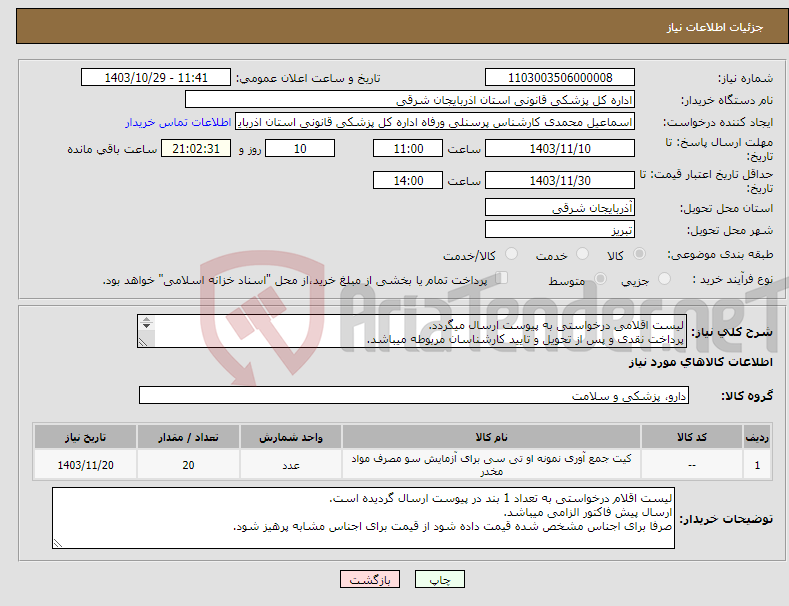The width and height of the screenshot is (789, 606).
Task: Click the ردیف column header
Action: point(757,437)
